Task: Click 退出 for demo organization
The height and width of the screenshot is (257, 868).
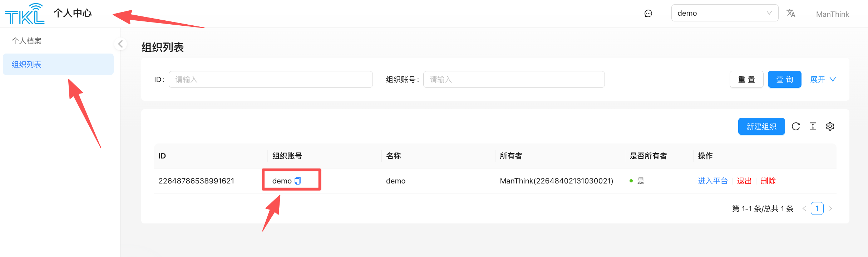Action: [x=744, y=181]
